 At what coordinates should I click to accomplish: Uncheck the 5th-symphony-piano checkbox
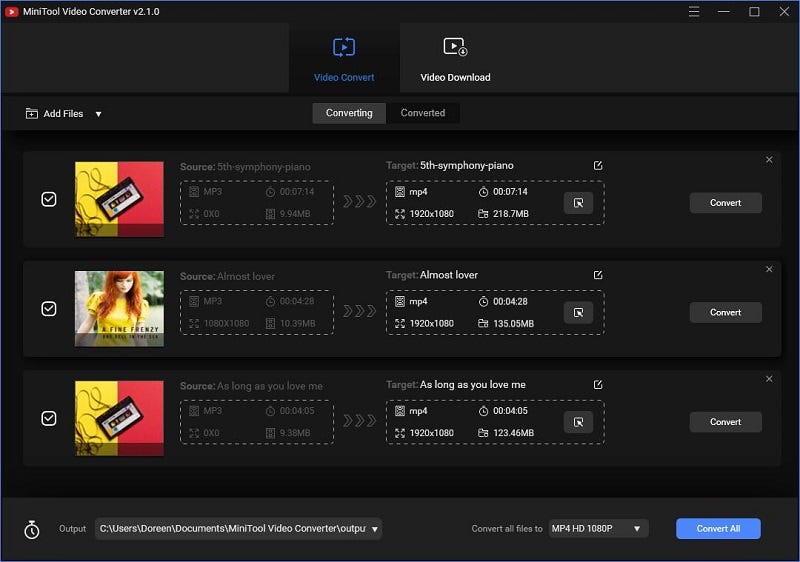pyautogui.click(x=49, y=199)
